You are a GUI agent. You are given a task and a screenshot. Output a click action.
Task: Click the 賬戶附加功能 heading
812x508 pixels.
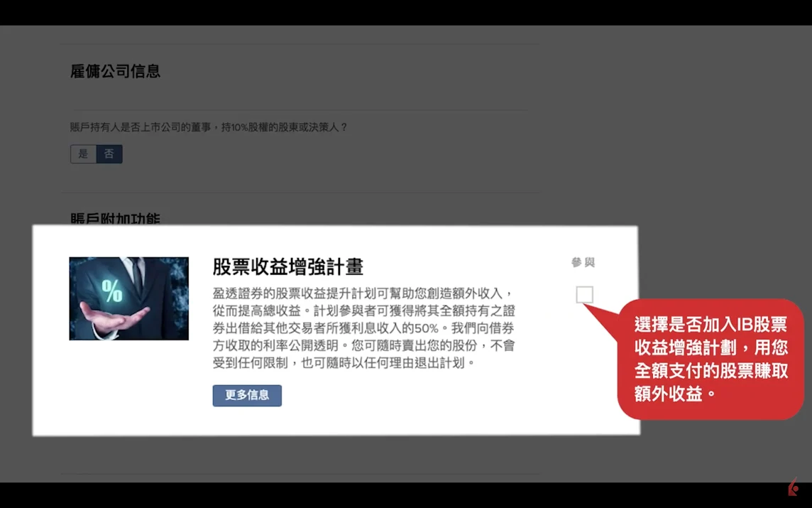(x=115, y=218)
